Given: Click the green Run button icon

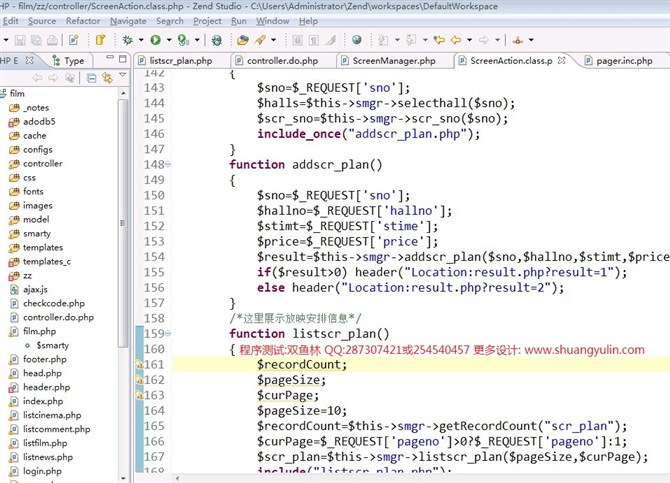Looking at the screenshot, I should pos(156,40).
